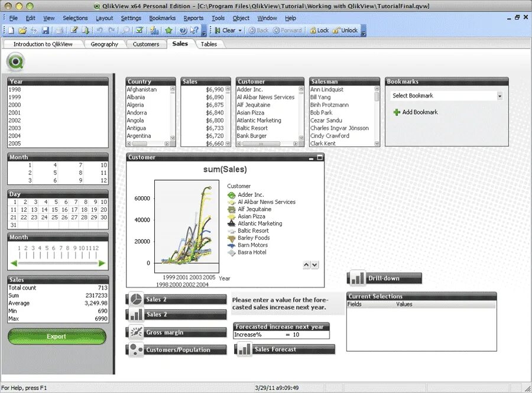Click the bar chart icon of second Sales 2
The image size is (532, 393).
(136, 314)
